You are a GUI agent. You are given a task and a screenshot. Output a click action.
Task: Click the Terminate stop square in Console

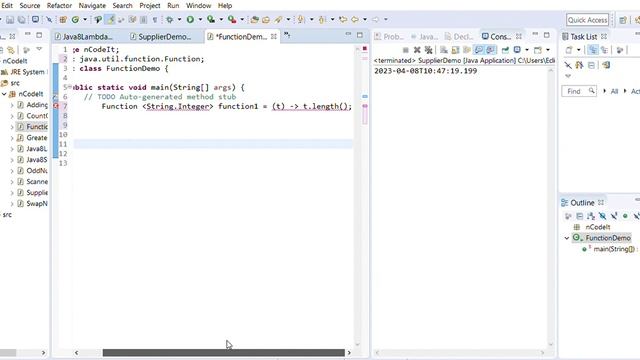pos(405,50)
